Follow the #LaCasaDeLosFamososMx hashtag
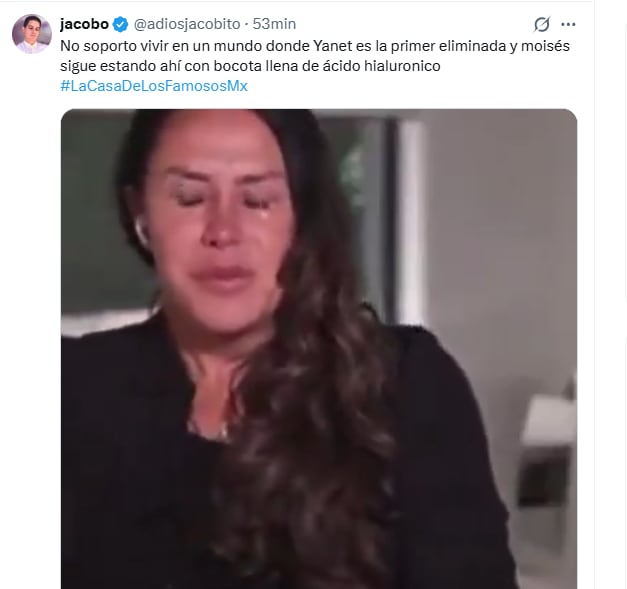Image resolution: width=627 pixels, height=589 pixels. (x=154, y=86)
